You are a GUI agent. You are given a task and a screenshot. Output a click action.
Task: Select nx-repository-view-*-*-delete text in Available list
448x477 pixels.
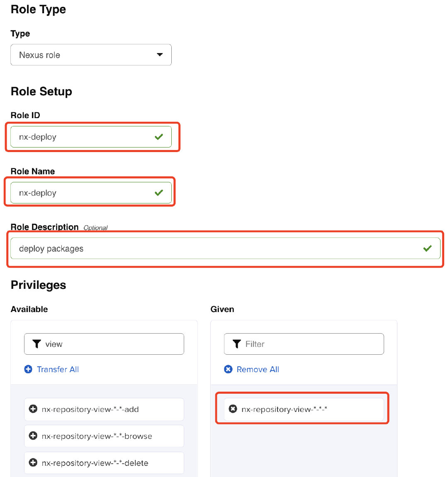tap(95, 463)
